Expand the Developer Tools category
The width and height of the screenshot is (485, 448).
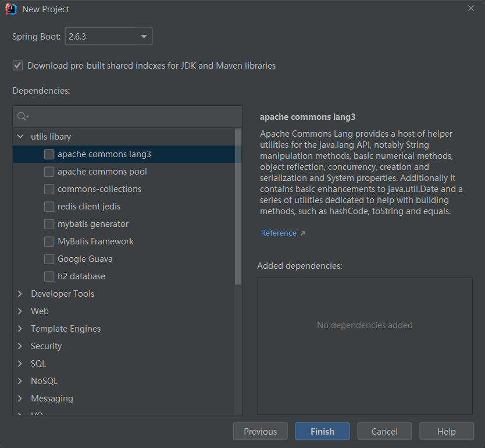tap(20, 294)
